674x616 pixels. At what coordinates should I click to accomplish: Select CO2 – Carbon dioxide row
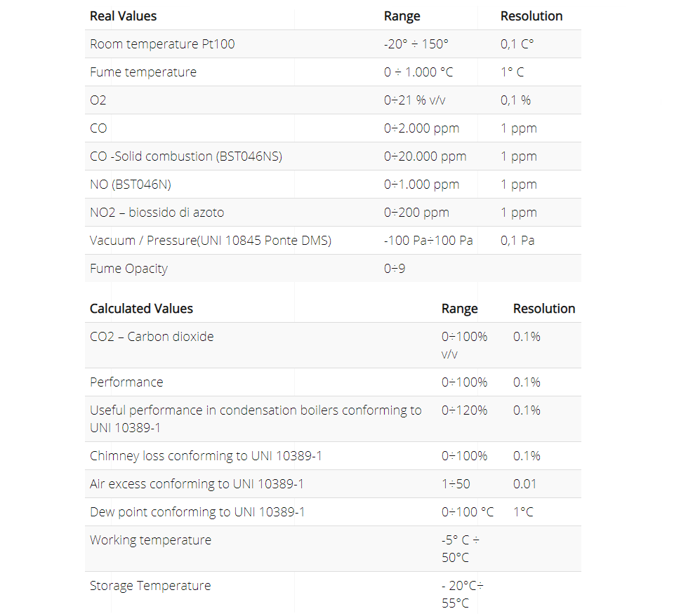333,345
